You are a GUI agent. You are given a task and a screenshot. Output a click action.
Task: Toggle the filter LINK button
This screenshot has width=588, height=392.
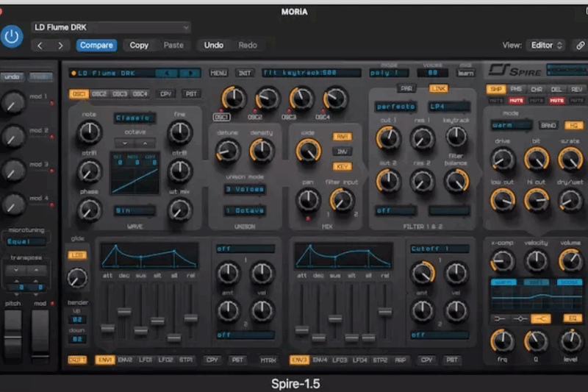(438, 89)
